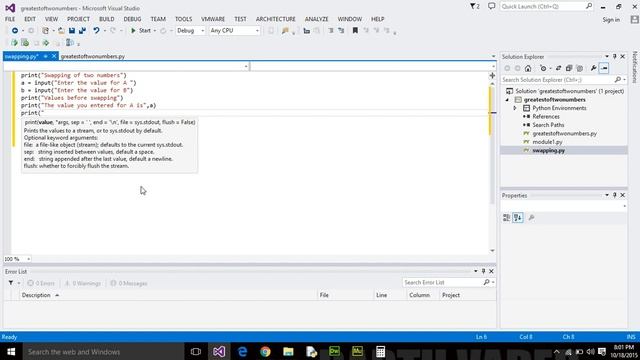The image size is (640, 360).
Task: Toggle the 0 Errors filter
Action: point(41,283)
